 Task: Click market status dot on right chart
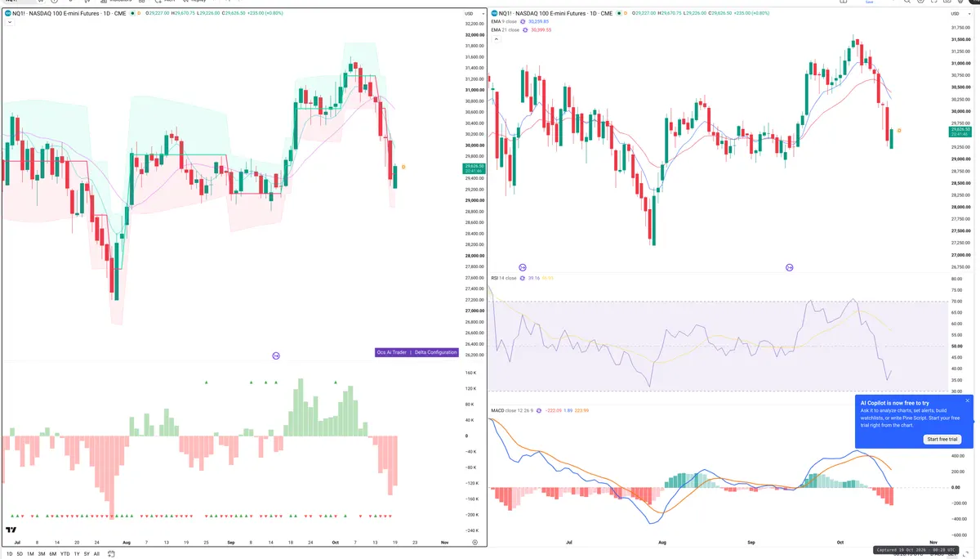coord(619,13)
